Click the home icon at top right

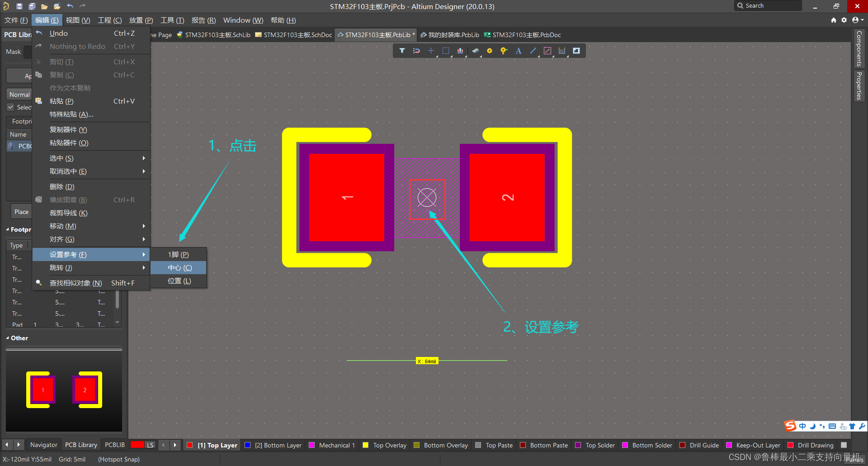pos(834,20)
